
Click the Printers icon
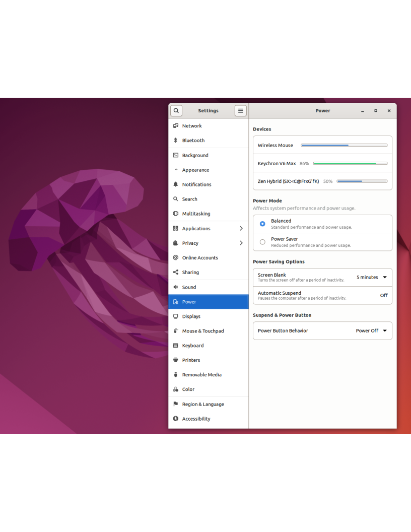176,360
